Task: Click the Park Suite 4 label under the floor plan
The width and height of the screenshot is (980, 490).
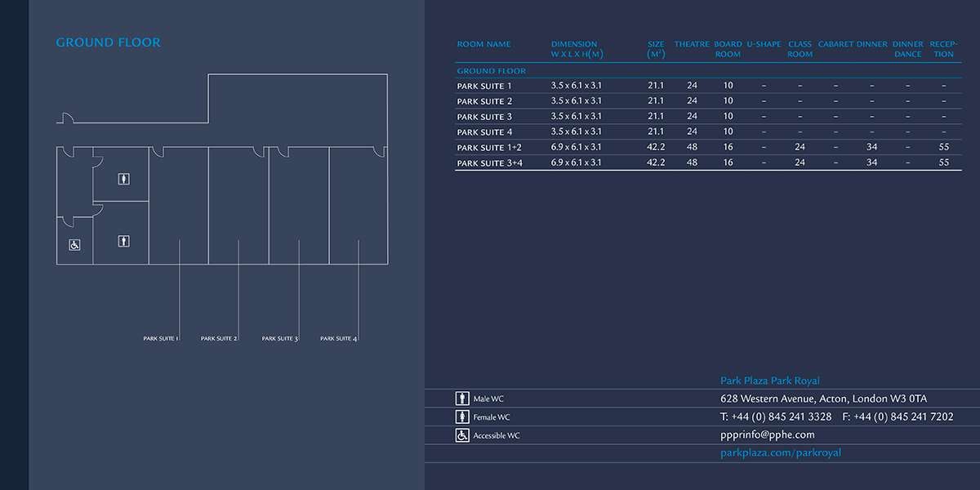Action: 339,338
